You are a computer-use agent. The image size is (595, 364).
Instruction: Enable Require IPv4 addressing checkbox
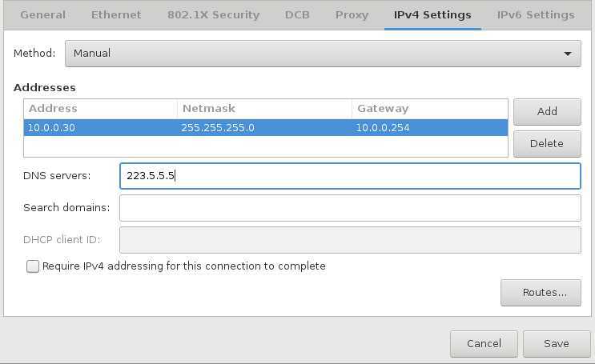tap(33, 266)
